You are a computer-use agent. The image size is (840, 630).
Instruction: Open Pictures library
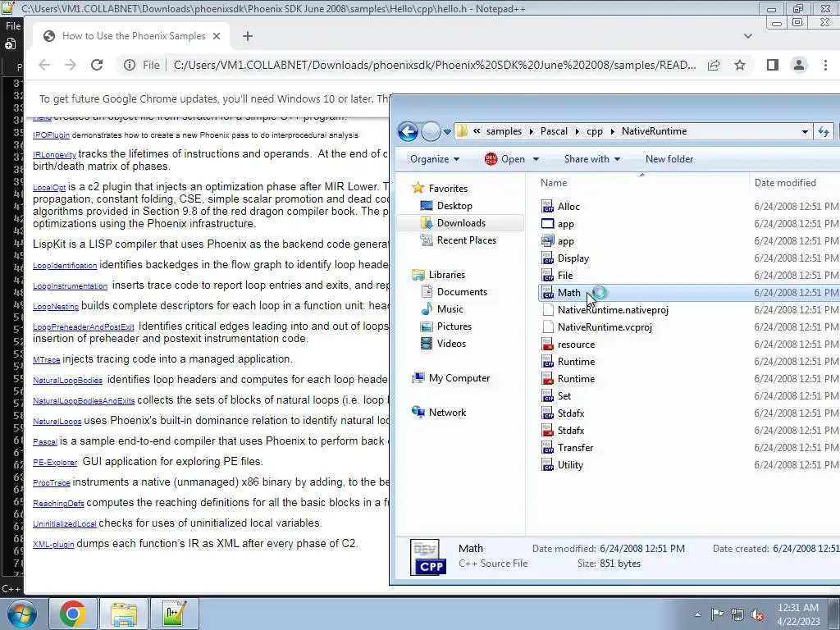(x=454, y=326)
